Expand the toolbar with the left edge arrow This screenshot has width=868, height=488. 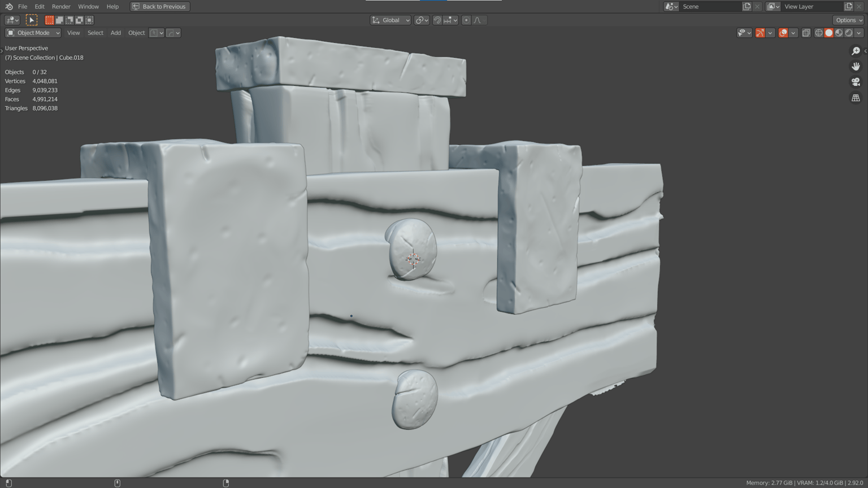click(2, 51)
